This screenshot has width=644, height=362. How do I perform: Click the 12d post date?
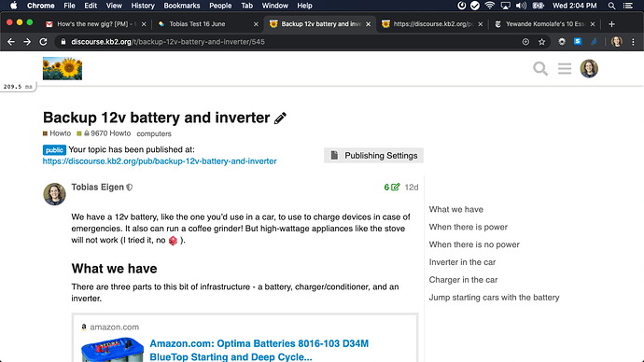tap(411, 188)
